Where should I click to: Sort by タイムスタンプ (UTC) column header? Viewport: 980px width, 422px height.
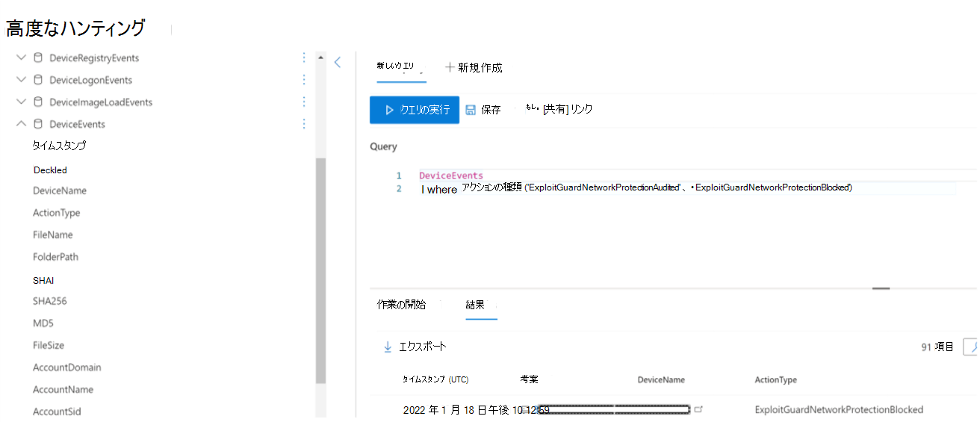(435, 379)
